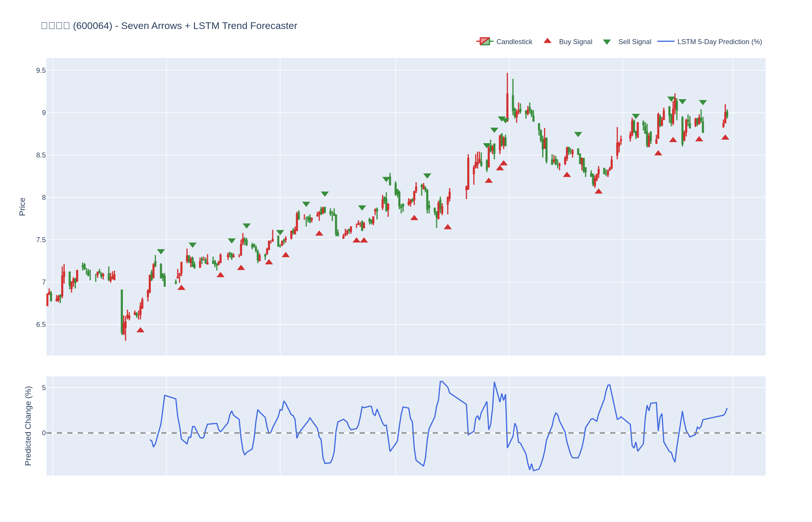812x522 pixels.
Task: Click the 9.5 price axis tick label
Action: pos(41,70)
